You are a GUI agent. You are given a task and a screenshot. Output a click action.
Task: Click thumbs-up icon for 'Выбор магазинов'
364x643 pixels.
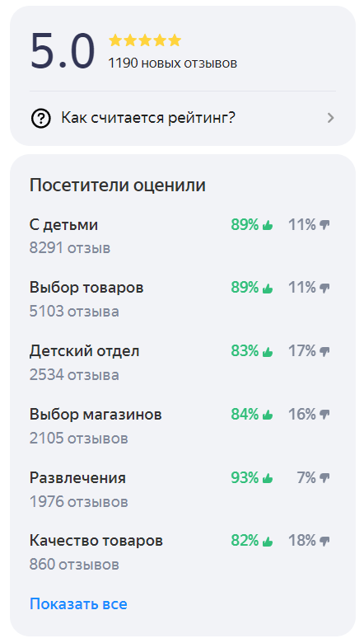coord(268,415)
